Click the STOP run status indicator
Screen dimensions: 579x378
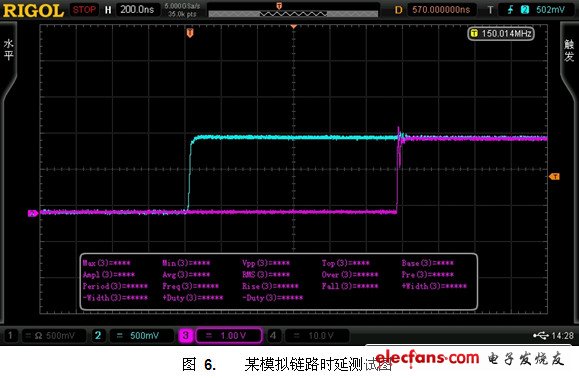point(84,10)
